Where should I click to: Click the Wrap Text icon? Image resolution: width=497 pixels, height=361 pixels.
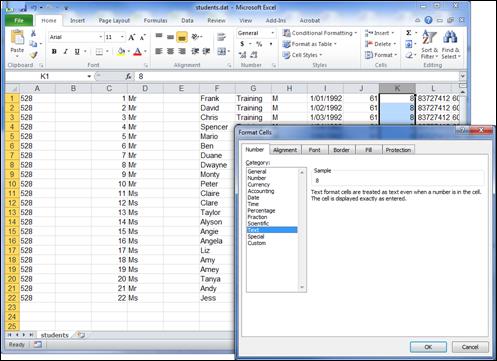[221, 37]
